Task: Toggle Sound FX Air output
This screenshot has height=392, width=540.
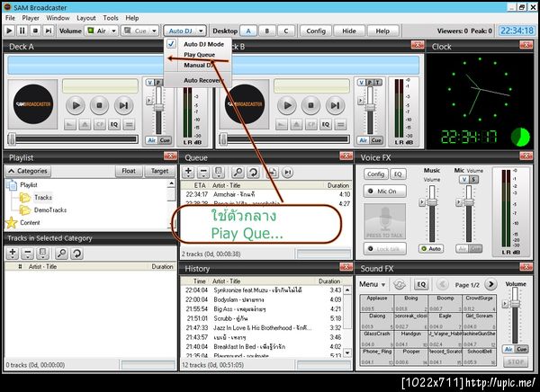Action: pyautogui.click(x=508, y=349)
